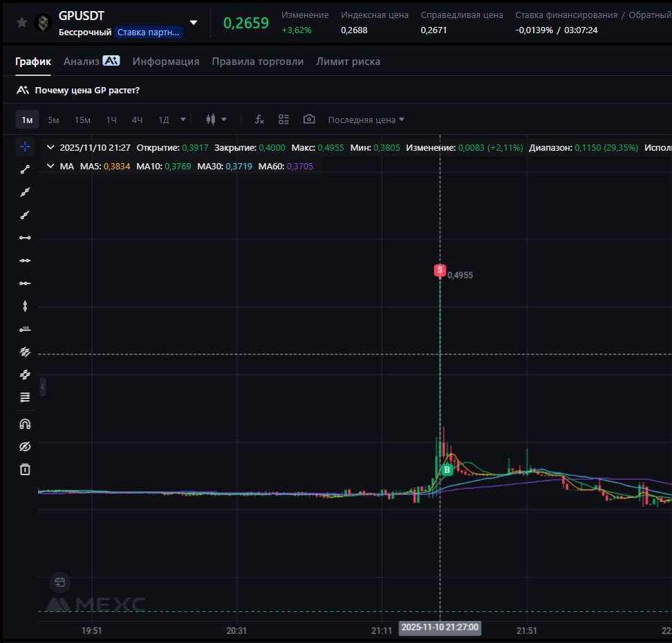Click the 2025-11-10 21:27:00 time axis label
This screenshot has width=672, height=643.
[440, 628]
